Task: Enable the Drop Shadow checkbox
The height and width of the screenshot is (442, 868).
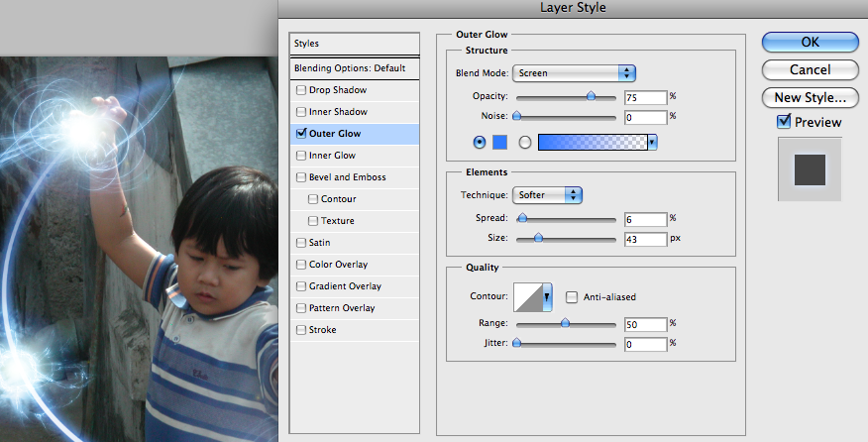Action: [301, 90]
